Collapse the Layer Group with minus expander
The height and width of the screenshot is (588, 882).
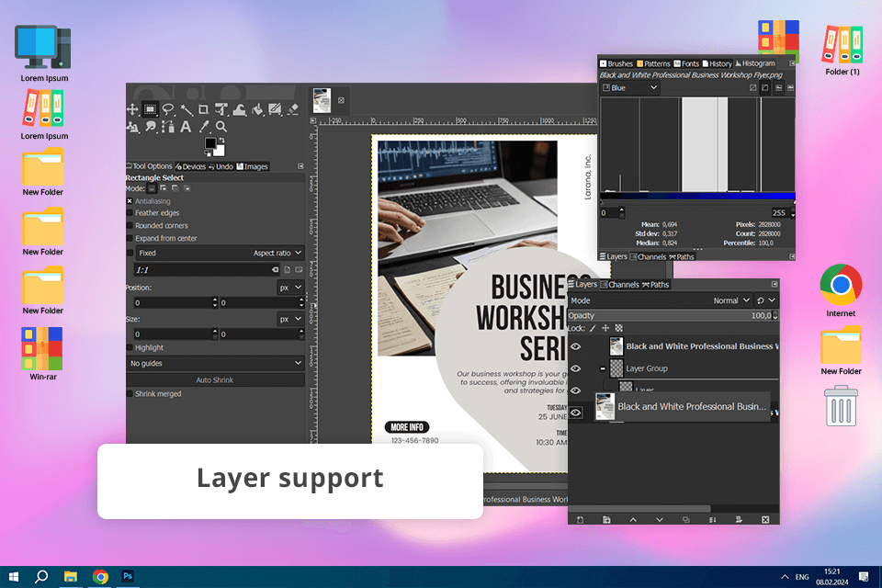(603, 368)
